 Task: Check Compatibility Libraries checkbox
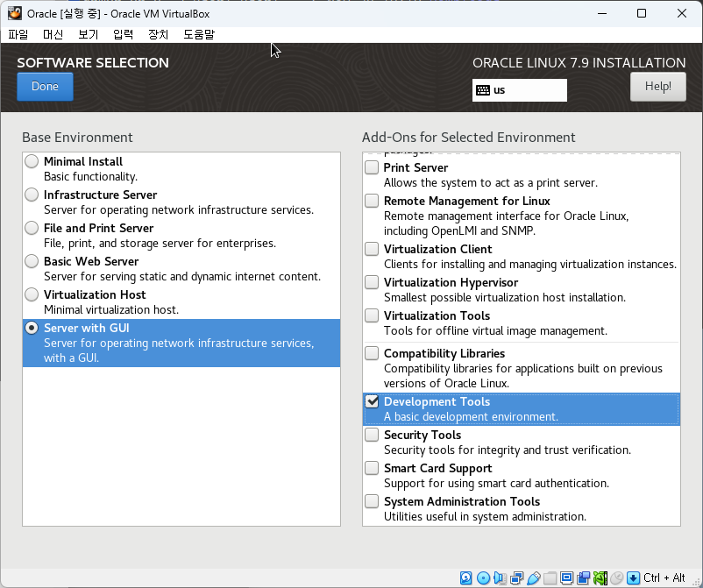pos(372,353)
